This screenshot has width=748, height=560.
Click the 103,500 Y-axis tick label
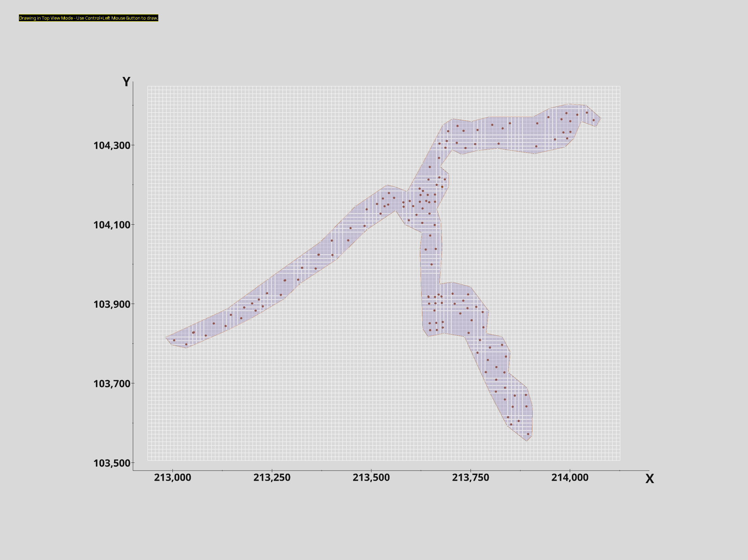point(112,463)
